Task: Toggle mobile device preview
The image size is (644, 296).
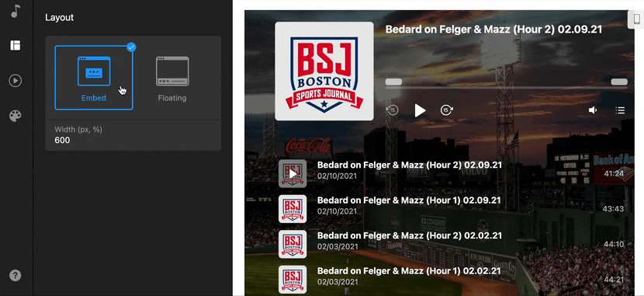Action: pyautogui.click(x=636, y=19)
